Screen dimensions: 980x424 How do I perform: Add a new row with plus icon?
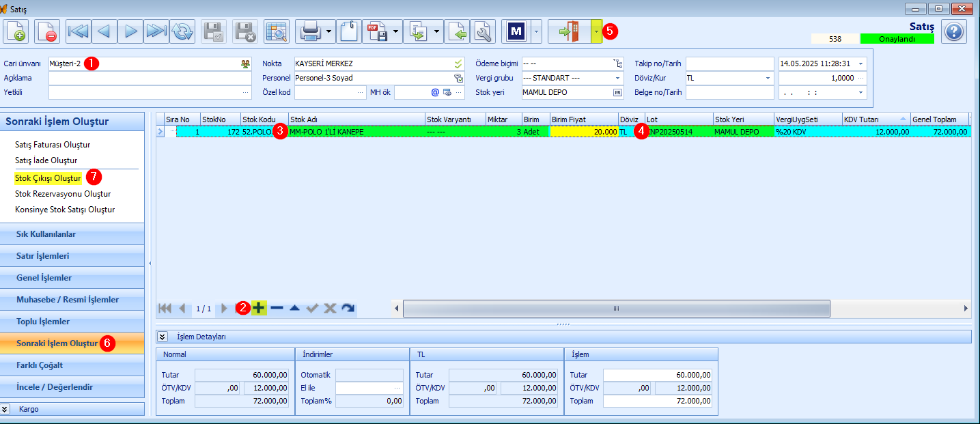tap(259, 308)
